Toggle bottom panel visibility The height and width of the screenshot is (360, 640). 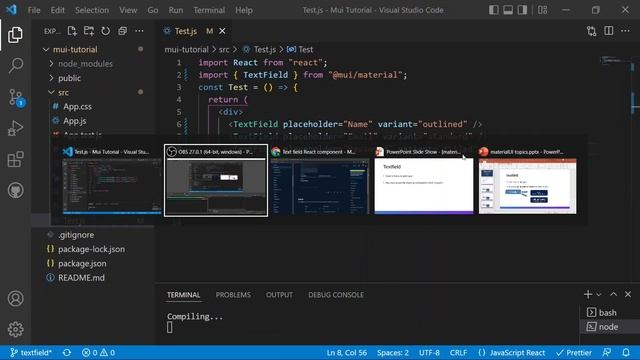point(508,10)
